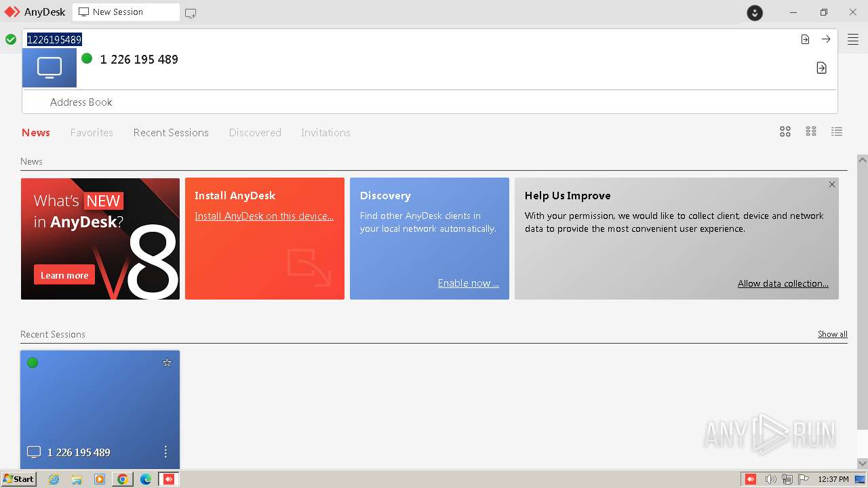
Task: Click the Enable now link on the Discovery card
Action: click(468, 283)
